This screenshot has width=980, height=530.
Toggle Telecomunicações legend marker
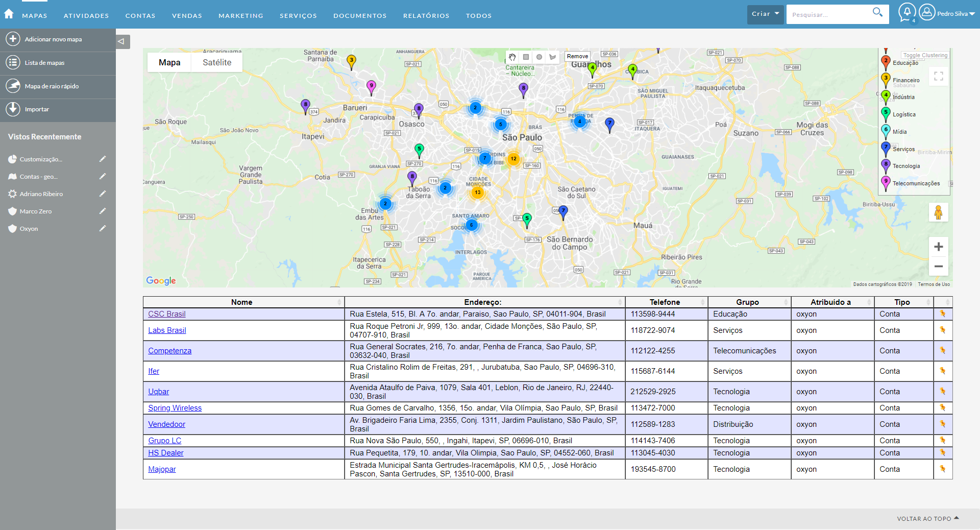click(886, 183)
